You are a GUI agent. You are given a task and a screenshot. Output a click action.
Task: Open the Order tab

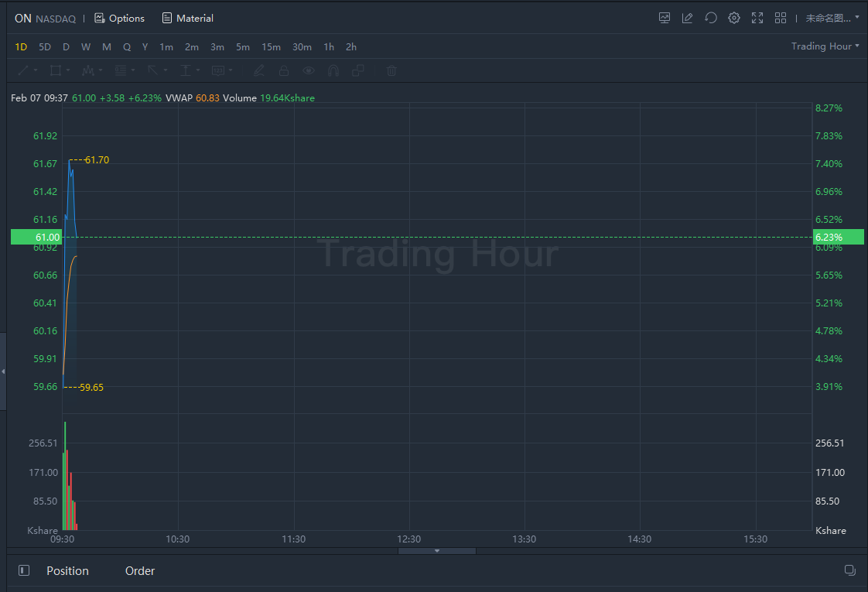(x=139, y=571)
